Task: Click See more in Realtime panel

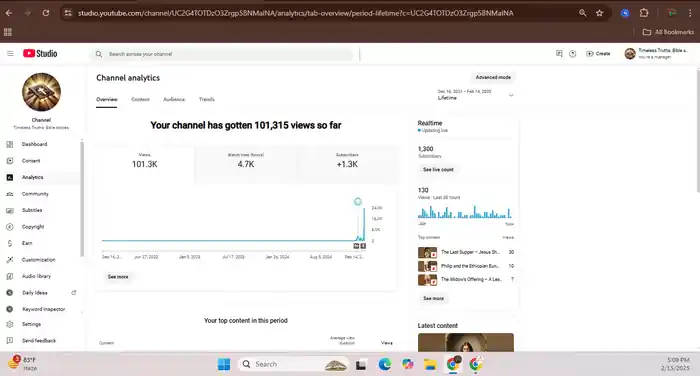Action: [433, 298]
